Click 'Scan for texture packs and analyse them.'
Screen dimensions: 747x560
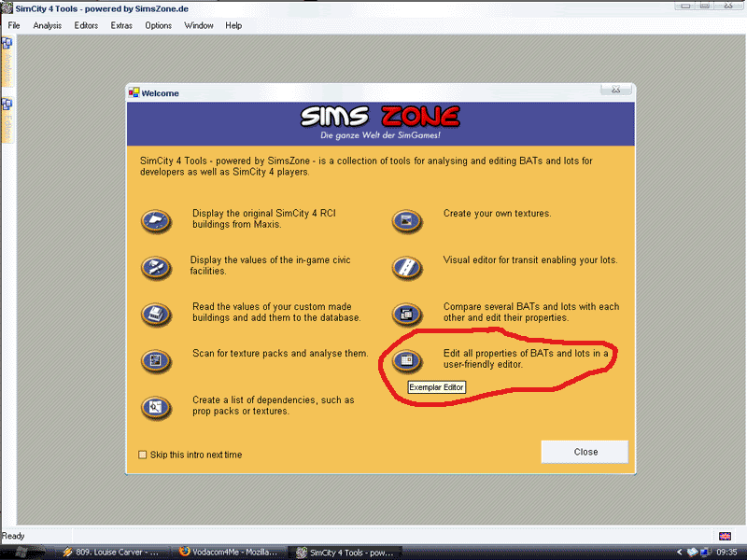click(x=280, y=354)
